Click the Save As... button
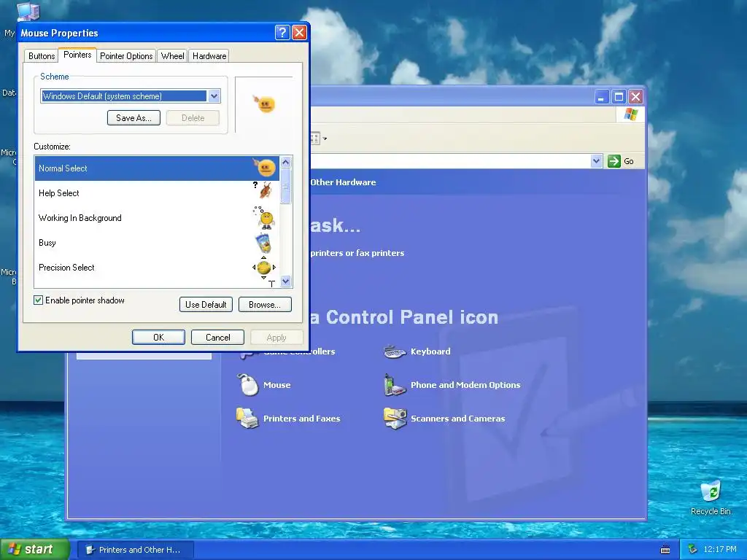Screen dimensions: 747x560 click(134, 118)
